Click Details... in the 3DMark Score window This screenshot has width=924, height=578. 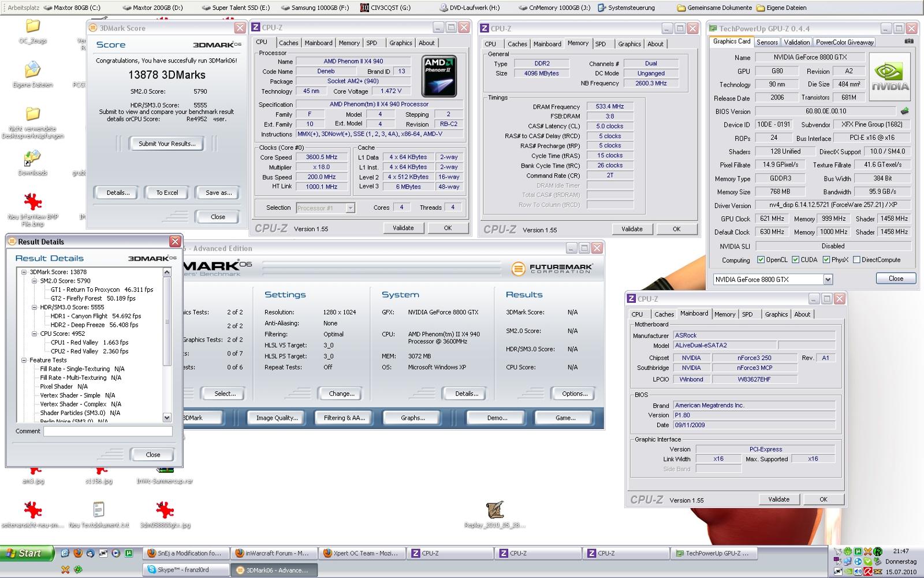118,193
